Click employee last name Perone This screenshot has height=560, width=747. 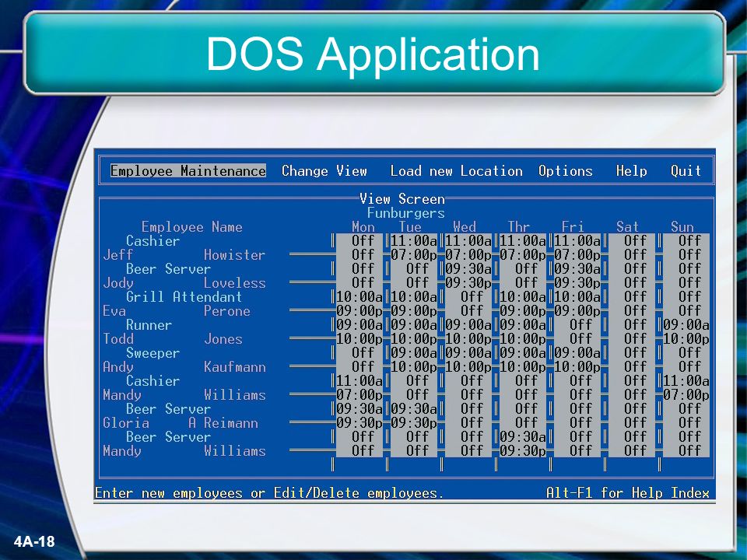(226, 311)
